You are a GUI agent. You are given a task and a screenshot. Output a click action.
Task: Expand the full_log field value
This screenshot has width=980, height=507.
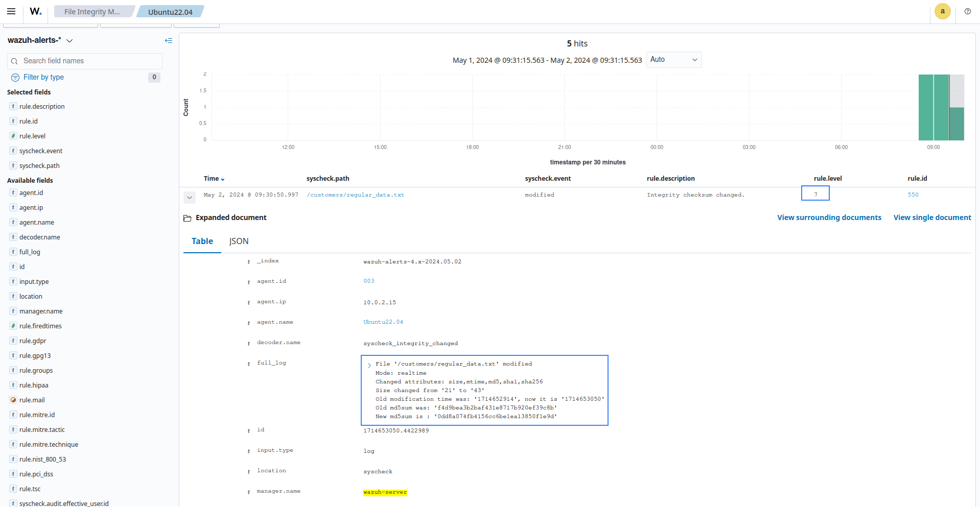(369, 365)
